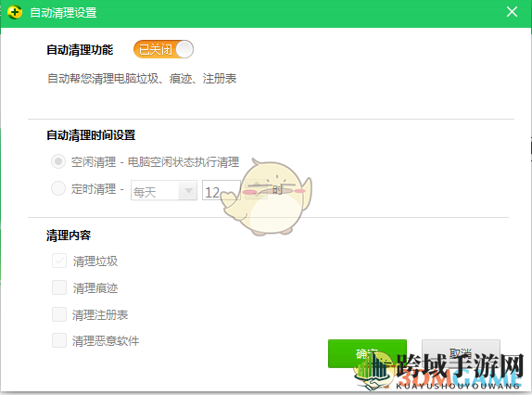
Task: Toggle the 清理垃圾 checkbox
Action: point(59,261)
